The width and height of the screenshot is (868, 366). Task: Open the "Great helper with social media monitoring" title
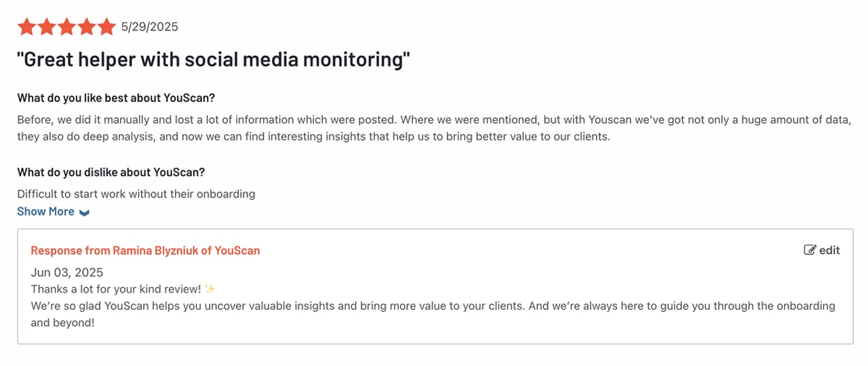[x=214, y=60]
